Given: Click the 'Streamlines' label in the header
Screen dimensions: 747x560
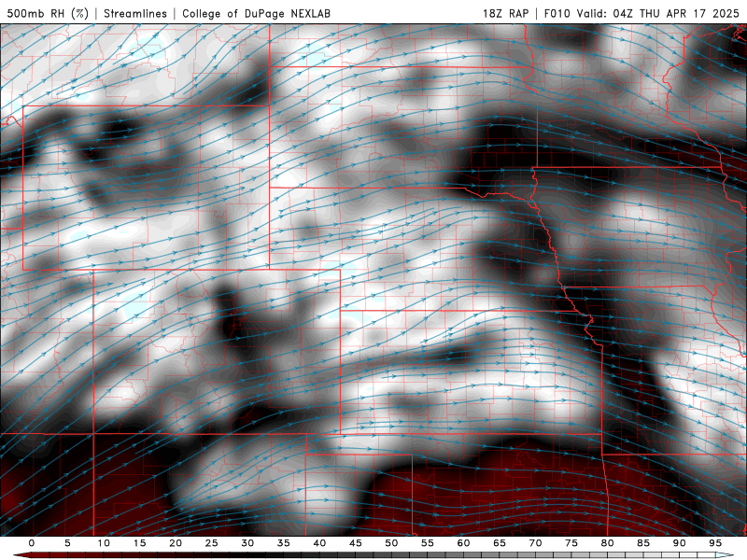Looking at the screenshot, I should click(135, 13).
